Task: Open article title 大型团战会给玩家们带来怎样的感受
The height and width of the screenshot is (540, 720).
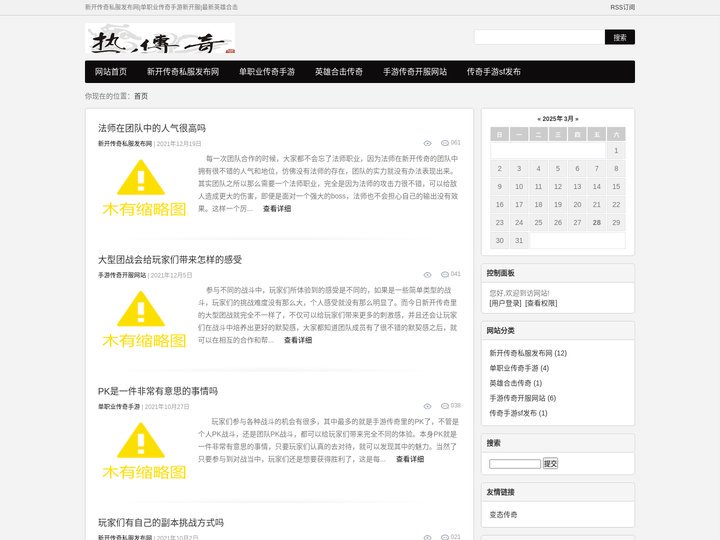Action: [x=170, y=259]
